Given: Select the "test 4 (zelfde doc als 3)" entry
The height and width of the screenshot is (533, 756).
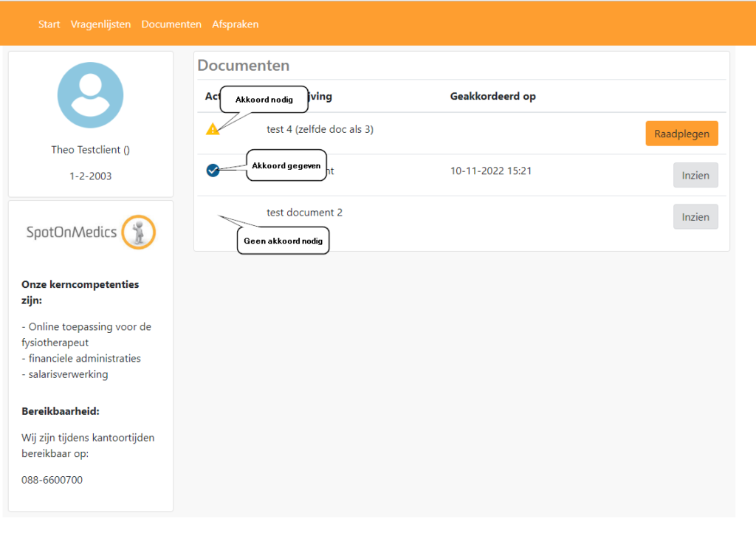Looking at the screenshot, I should click(320, 129).
